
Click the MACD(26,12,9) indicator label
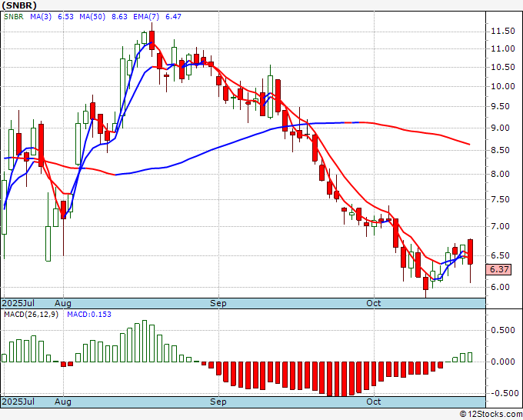[30, 315]
